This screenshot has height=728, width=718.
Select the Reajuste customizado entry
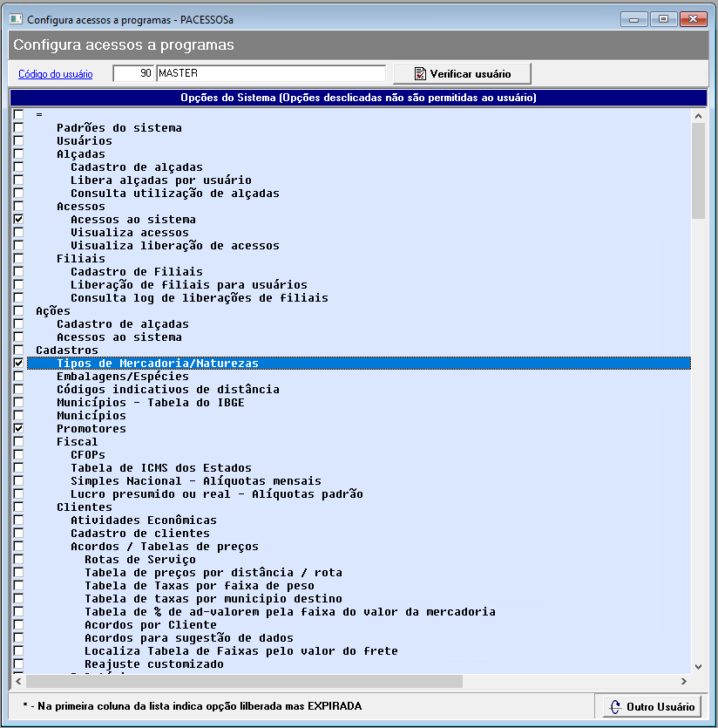coord(153,664)
